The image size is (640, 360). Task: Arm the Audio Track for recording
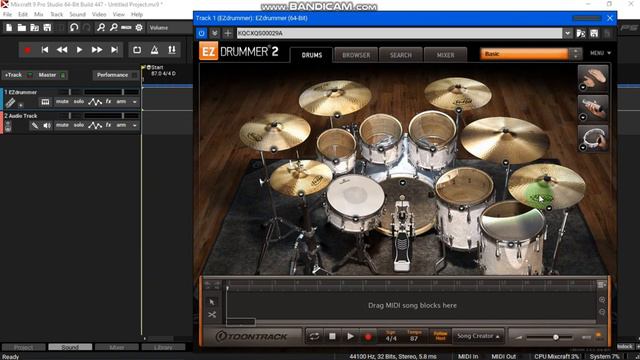point(121,125)
